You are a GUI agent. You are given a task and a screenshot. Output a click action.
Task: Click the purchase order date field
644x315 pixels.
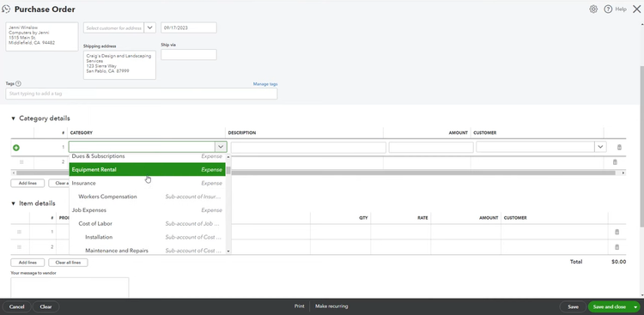point(189,28)
